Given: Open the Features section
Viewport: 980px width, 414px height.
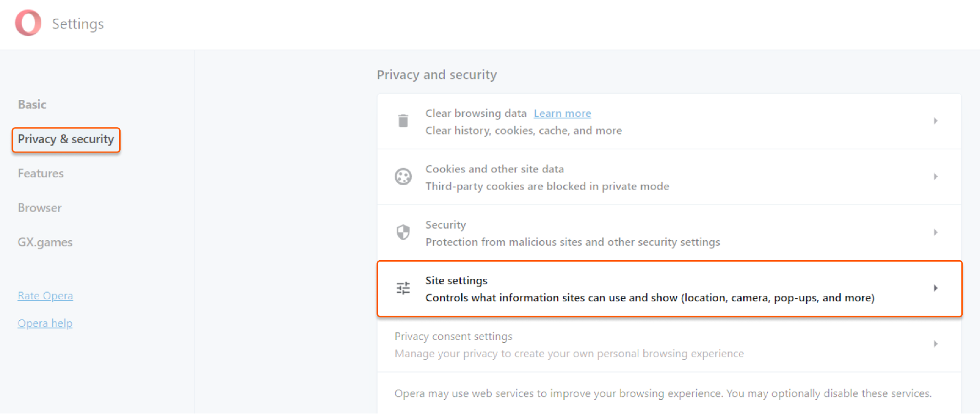Looking at the screenshot, I should (40, 173).
